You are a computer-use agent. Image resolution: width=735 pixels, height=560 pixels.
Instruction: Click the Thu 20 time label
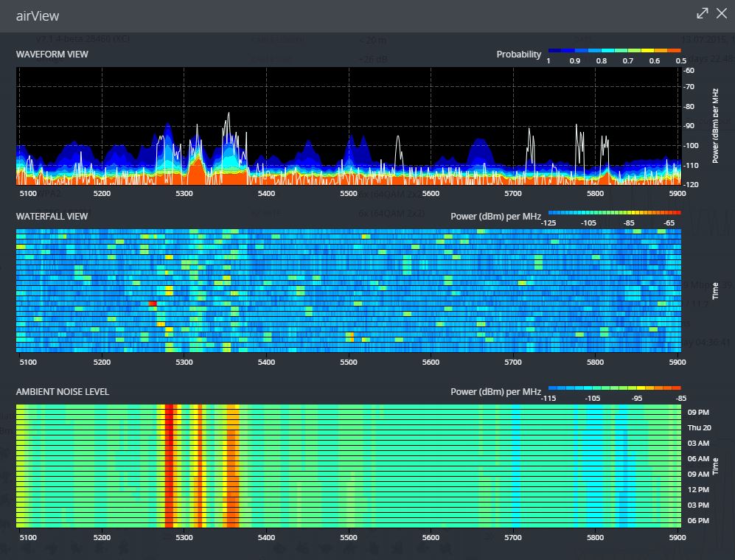point(698,427)
